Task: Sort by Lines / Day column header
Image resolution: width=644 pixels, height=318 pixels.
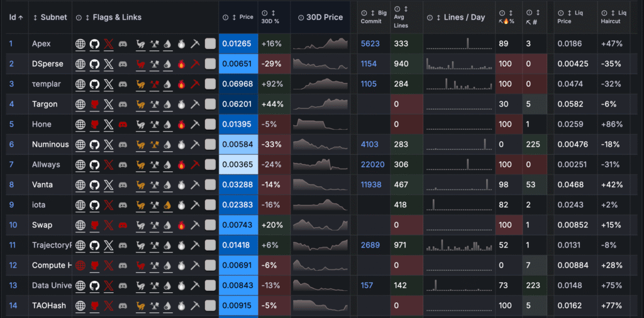Action: pyautogui.click(x=464, y=18)
